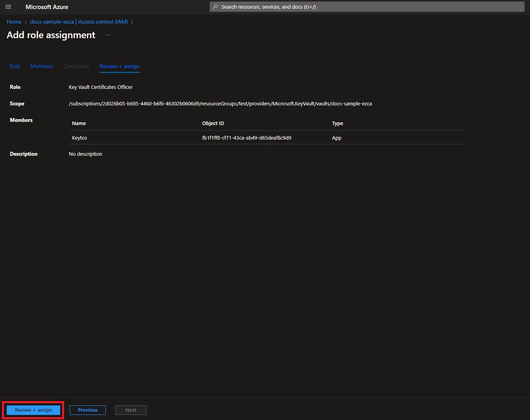Click the Description field label
Screen dimensions: 530x420
(24, 154)
